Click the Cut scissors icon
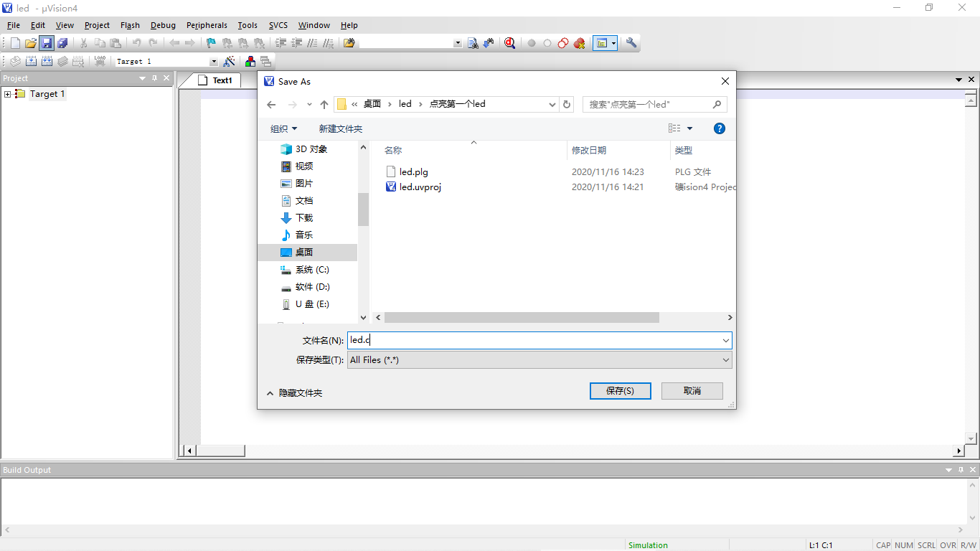This screenshot has height=551, width=980. [84, 43]
